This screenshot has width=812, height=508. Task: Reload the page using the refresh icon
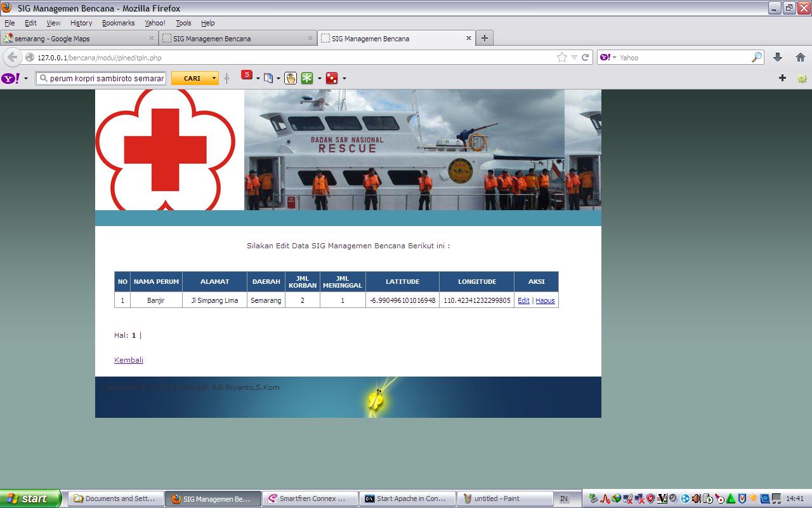(586, 57)
